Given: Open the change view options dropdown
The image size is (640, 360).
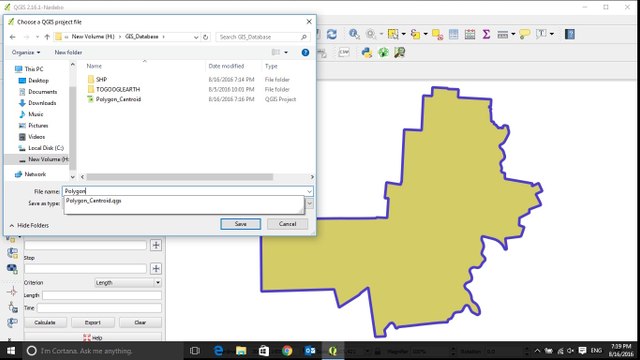Looking at the screenshot, I should coord(286,52).
